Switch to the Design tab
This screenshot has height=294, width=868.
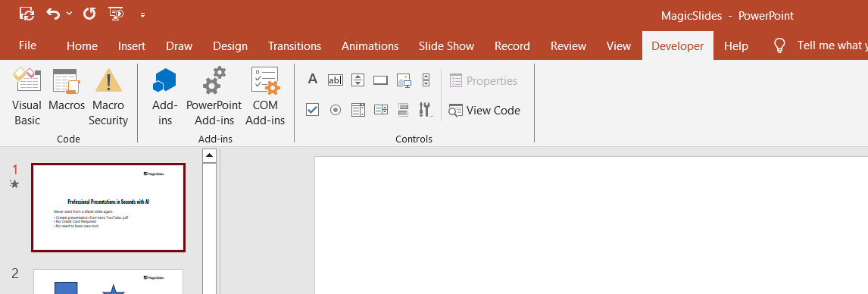tap(230, 46)
